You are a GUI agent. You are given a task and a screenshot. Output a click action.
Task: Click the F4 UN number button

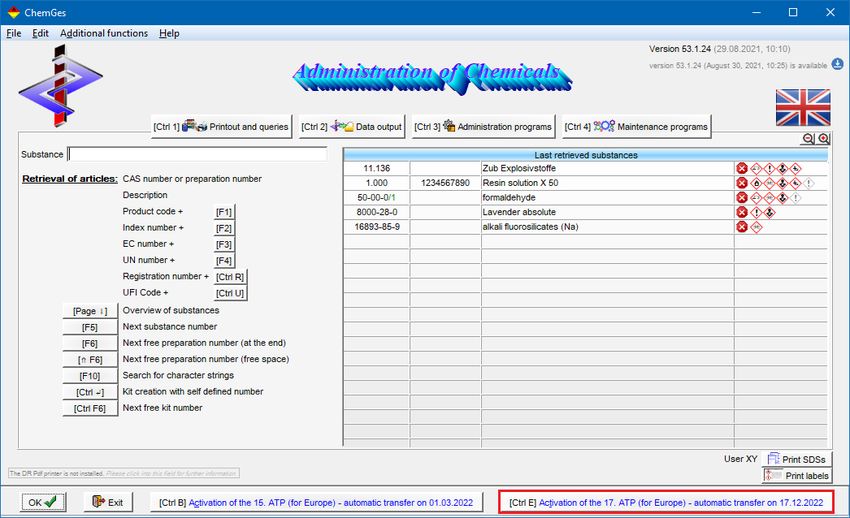[224, 261]
